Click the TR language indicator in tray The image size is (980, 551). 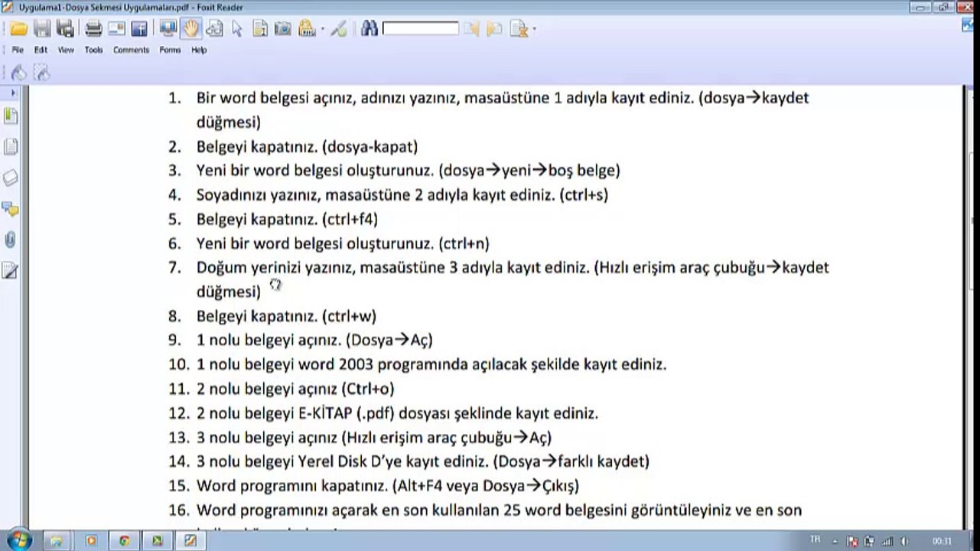[815, 540]
